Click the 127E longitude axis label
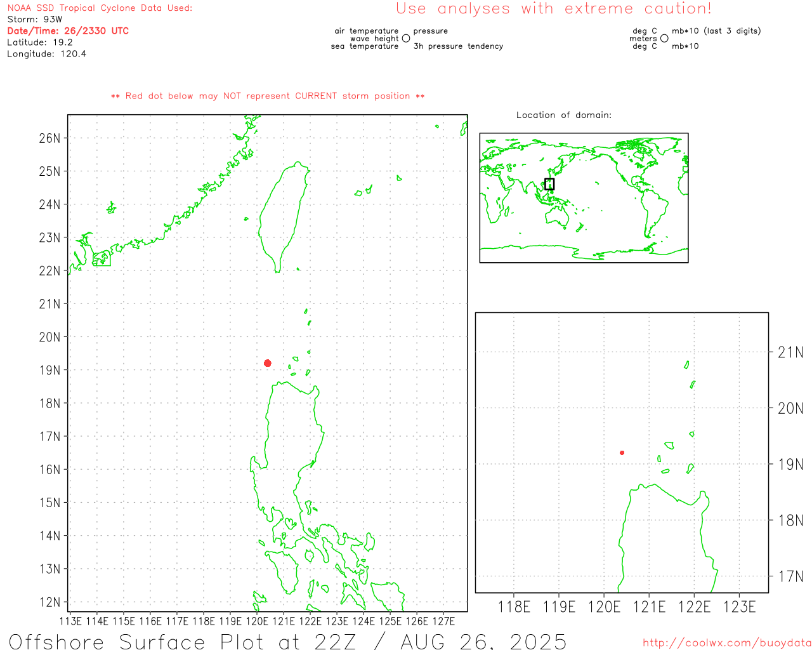 tap(443, 621)
